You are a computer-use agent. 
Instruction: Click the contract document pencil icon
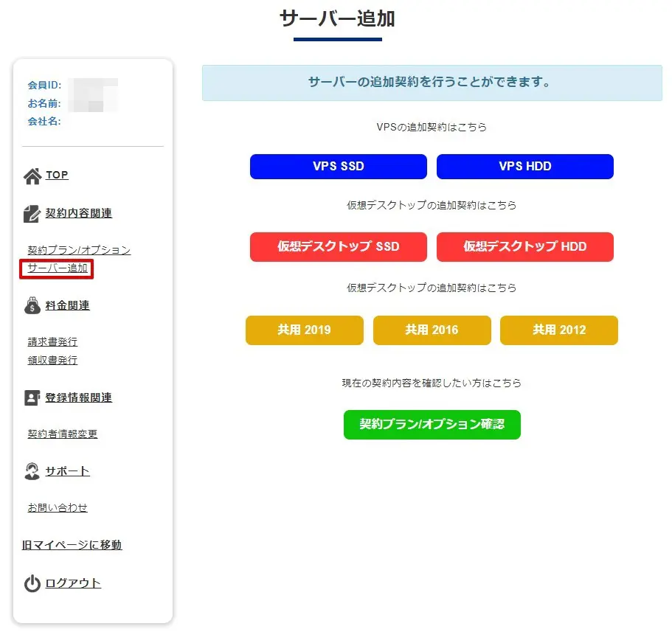pyautogui.click(x=32, y=214)
